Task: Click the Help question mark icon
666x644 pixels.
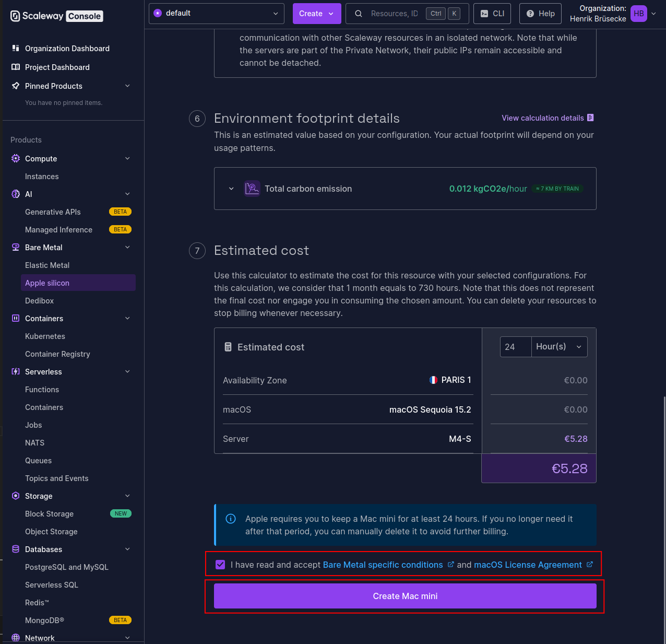Action: tap(530, 14)
